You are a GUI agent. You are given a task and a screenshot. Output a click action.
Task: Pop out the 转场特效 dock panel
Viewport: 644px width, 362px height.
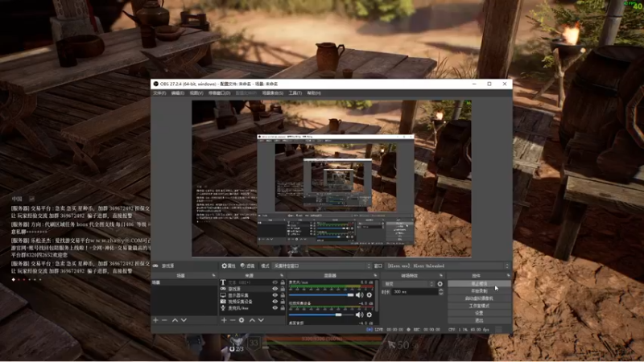[x=441, y=275]
